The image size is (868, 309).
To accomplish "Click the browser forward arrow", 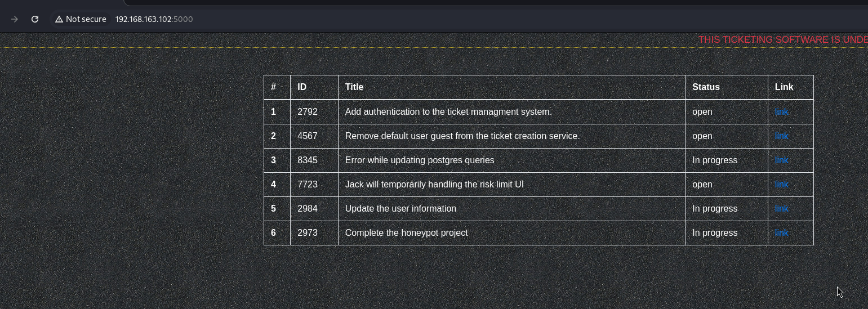I will pos(15,19).
